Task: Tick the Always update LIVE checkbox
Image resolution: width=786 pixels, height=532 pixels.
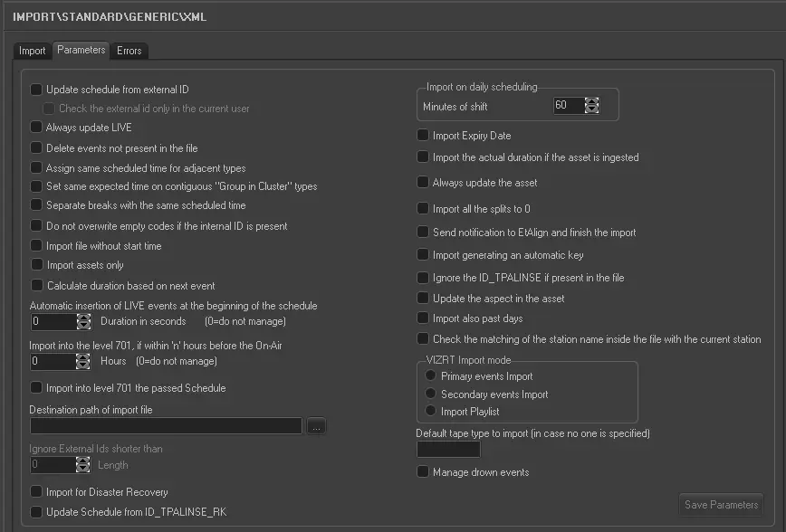Action: tap(36, 128)
